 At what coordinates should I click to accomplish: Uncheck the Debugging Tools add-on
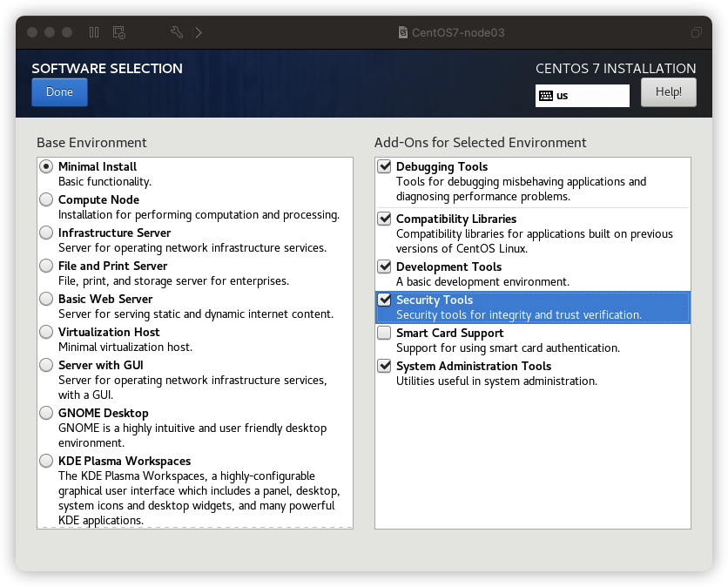(384, 166)
